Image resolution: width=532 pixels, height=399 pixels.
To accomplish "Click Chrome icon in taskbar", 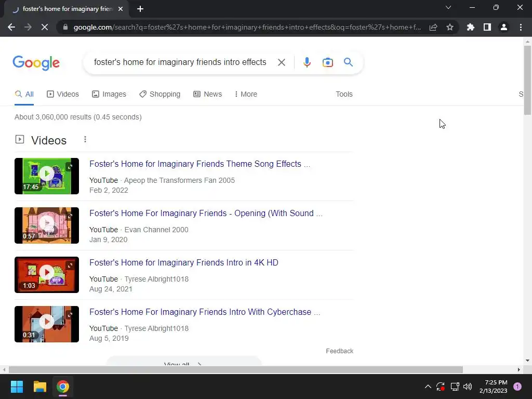I will pyautogui.click(x=63, y=387).
